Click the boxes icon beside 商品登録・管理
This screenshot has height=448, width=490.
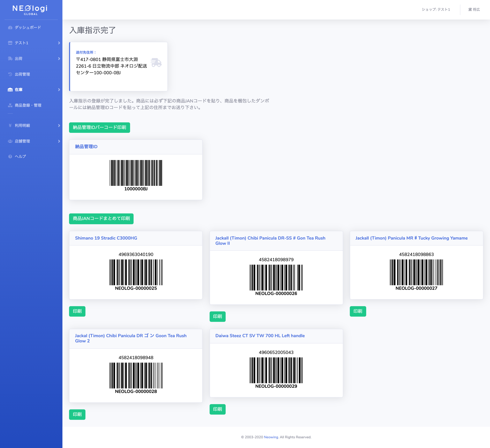(10, 105)
